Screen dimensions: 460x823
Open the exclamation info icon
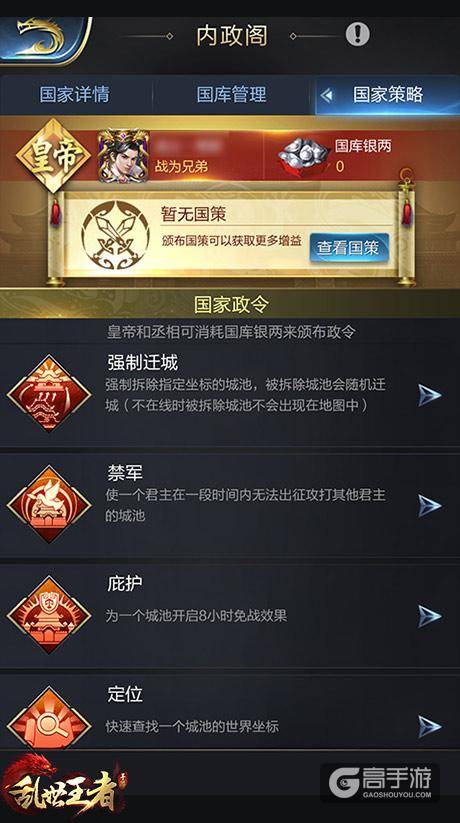[358, 34]
